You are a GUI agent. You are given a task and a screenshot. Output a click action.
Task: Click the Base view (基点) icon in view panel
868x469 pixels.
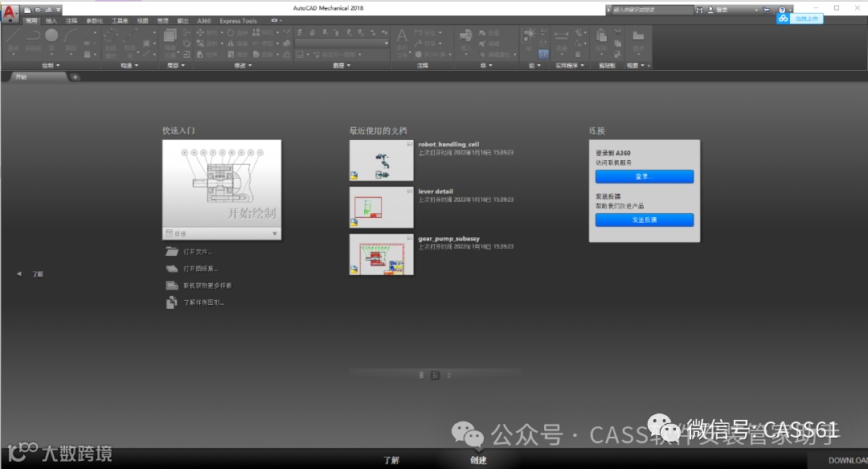pyautogui.click(x=638, y=35)
